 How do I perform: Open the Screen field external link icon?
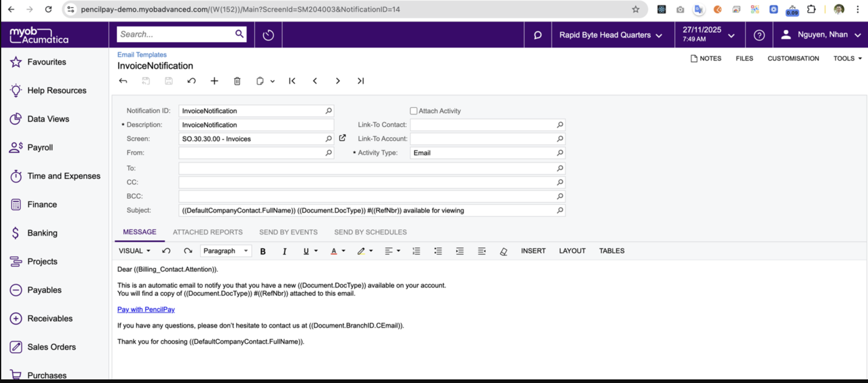coord(342,138)
